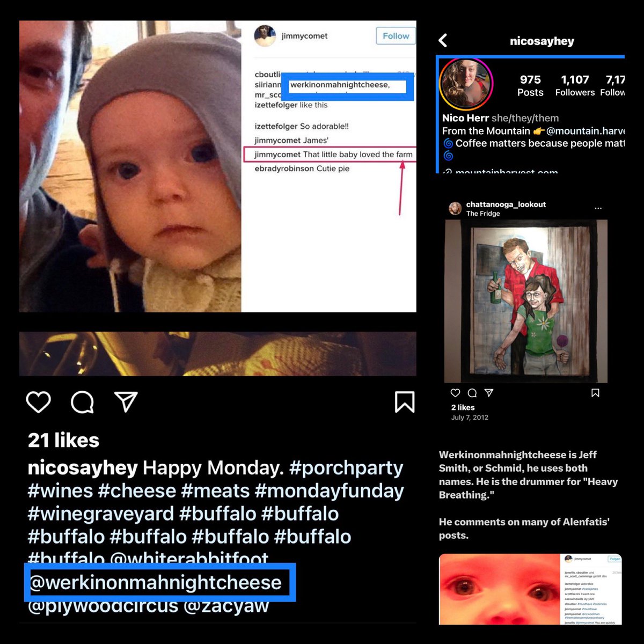The height and width of the screenshot is (644, 644).
Task: Like the chattanooga_lookout post heart
Action: (x=456, y=393)
